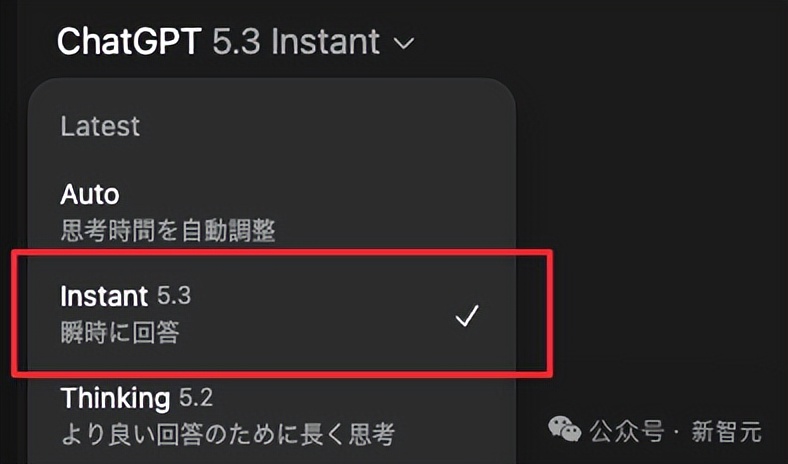Click the WeChat logo in the watermark
This screenshot has width=788, height=464.
[564, 430]
